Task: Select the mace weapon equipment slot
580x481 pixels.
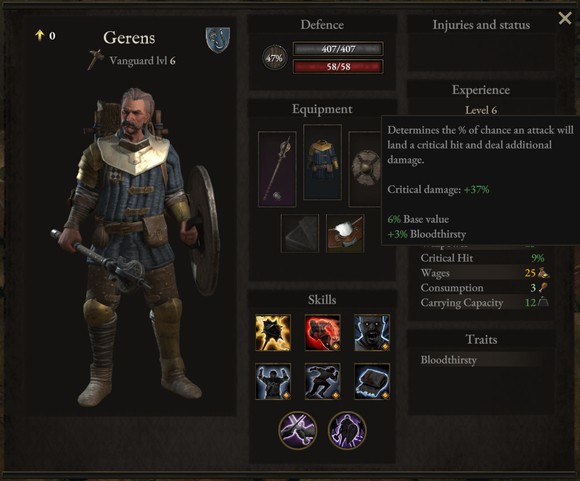Action: [277, 169]
